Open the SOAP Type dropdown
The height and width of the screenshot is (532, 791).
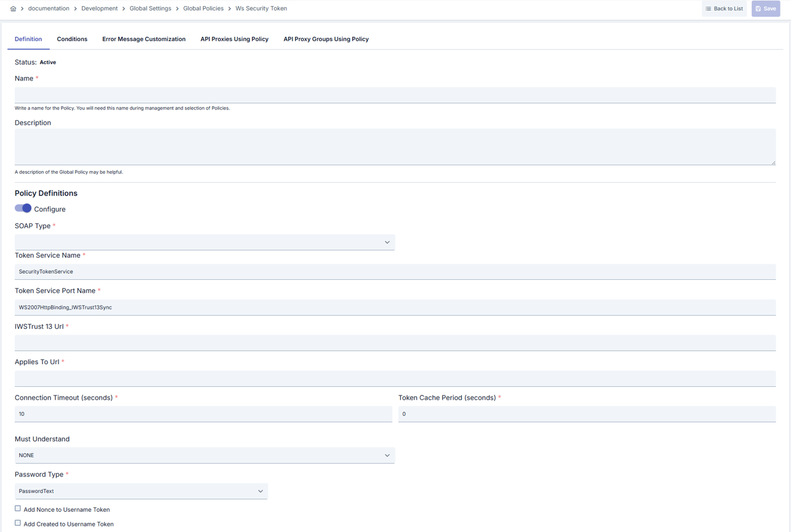[x=204, y=242]
